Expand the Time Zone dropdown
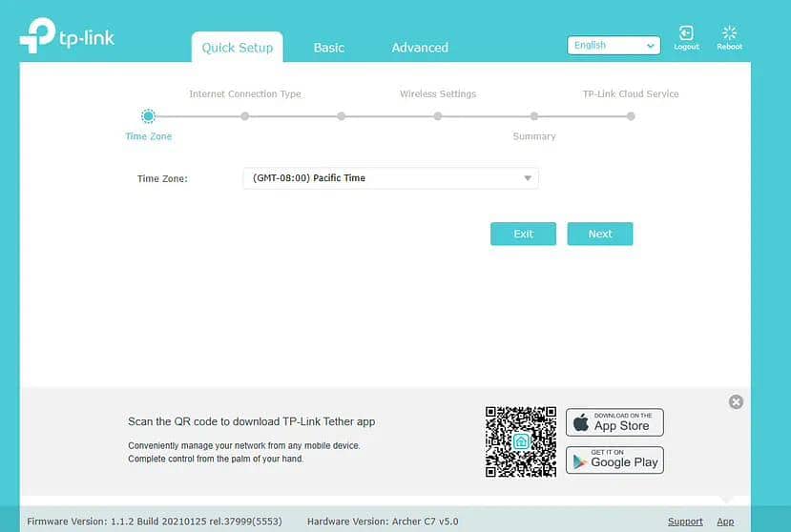This screenshot has height=532, width=791. pos(390,178)
